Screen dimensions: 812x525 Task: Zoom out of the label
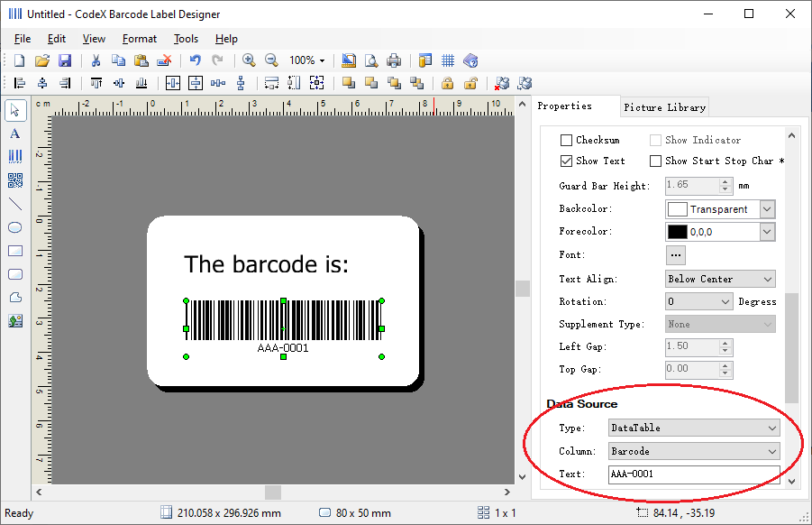271,60
